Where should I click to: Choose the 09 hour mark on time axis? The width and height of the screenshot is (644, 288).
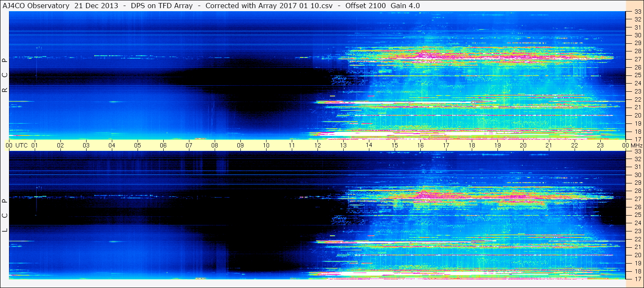click(x=240, y=145)
